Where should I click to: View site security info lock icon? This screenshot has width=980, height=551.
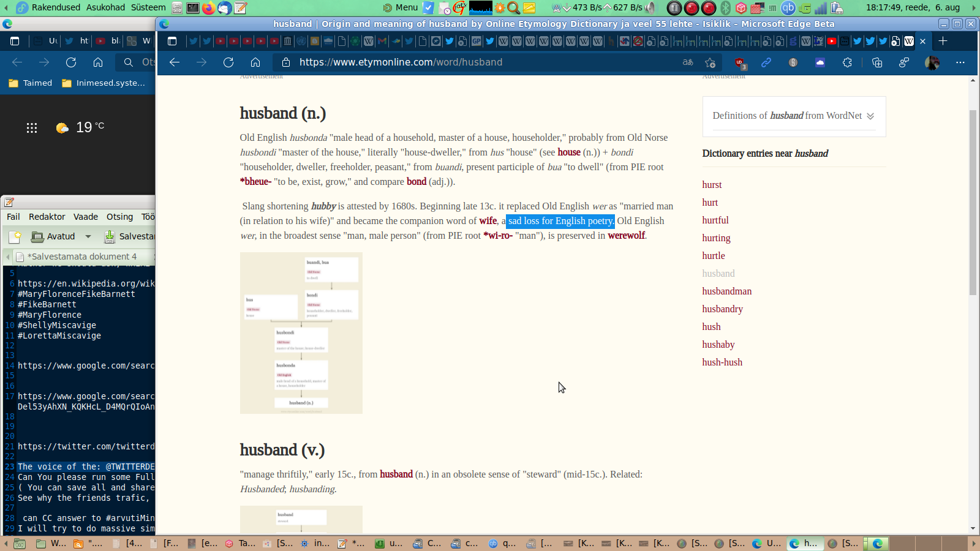click(x=285, y=62)
